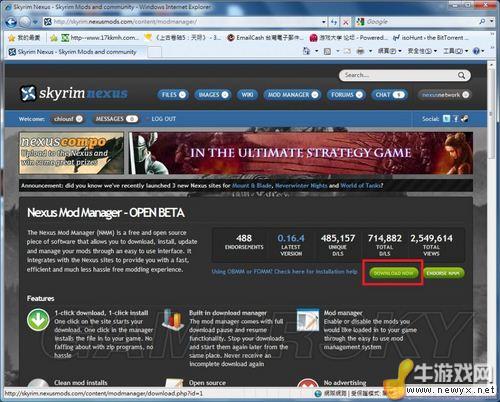500x402 pixels.
Task: Click the magnifier icon in the site search
Action: click(x=461, y=75)
